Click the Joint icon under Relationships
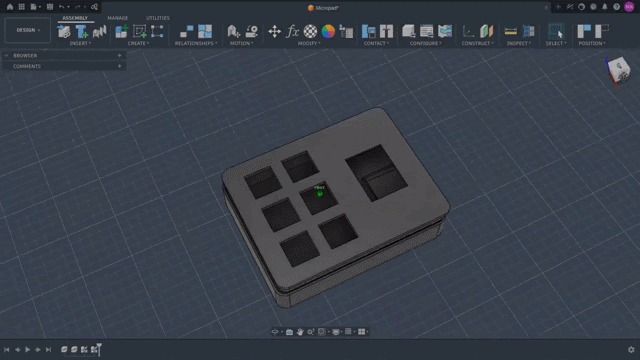Viewport: 640px width, 360px height. click(x=187, y=31)
